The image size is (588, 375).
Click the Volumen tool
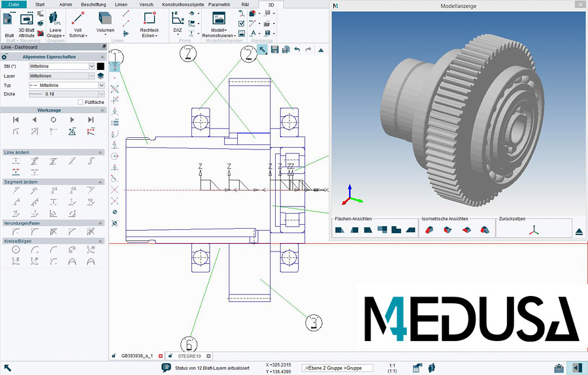coord(105,22)
